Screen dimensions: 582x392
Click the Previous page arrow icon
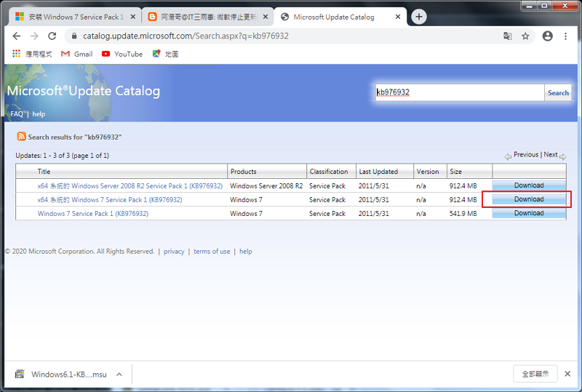pyautogui.click(x=508, y=156)
